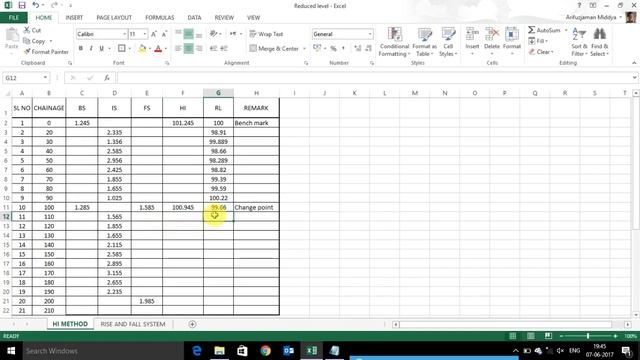Click the Increase Decimal icon
The image size is (640, 360).
(x=358, y=49)
